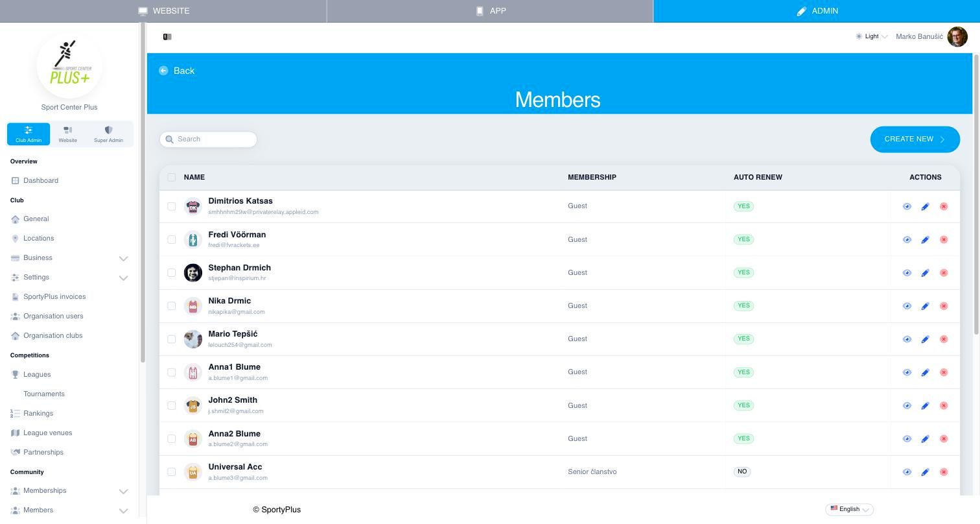The height and width of the screenshot is (524, 980).
Task: Open the Light theme dropdown
Action: click(872, 37)
